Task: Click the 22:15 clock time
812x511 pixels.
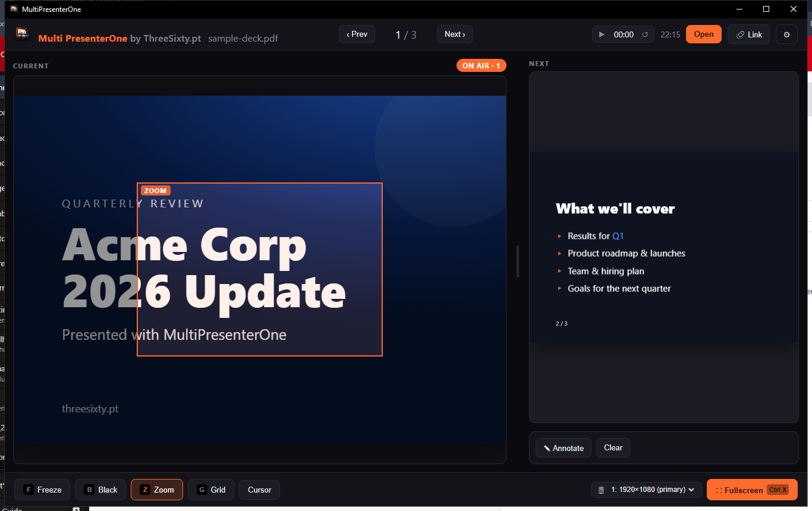Action: [671, 34]
